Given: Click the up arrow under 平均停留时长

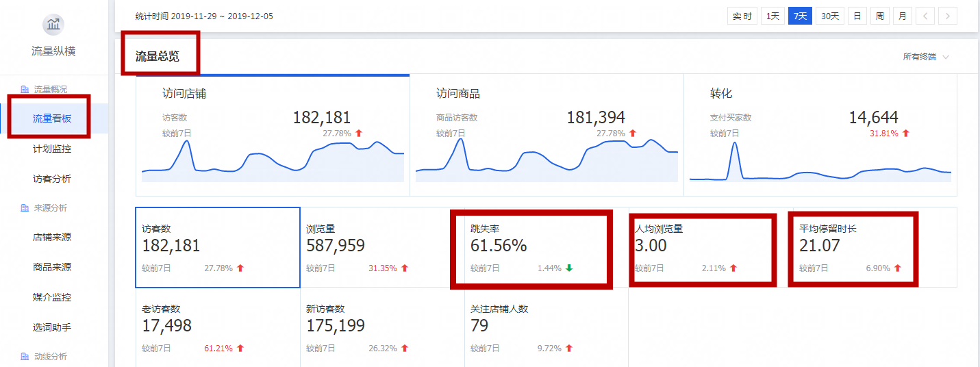Looking at the screenshot, I should 897,268.
